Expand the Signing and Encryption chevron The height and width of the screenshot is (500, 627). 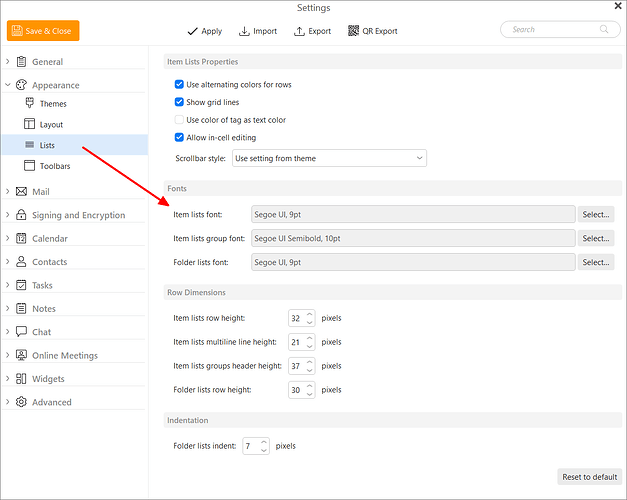[x=8, y=215]
